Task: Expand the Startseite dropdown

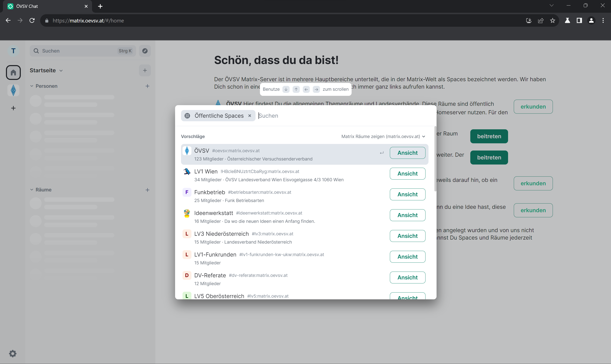Action: [x=61, y=71]
